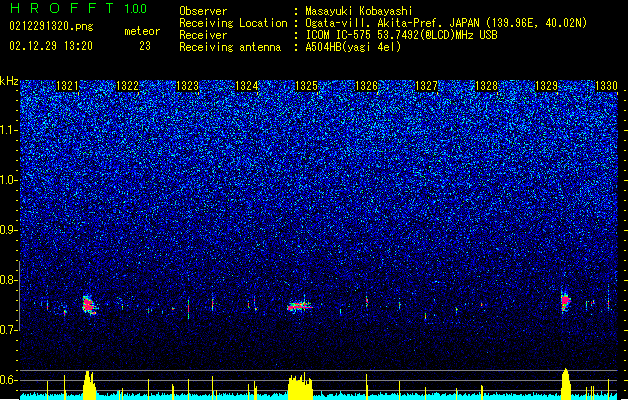Click the 1325 time marker
The width and height of the screenshot is (629, 400).
[306, 86]
